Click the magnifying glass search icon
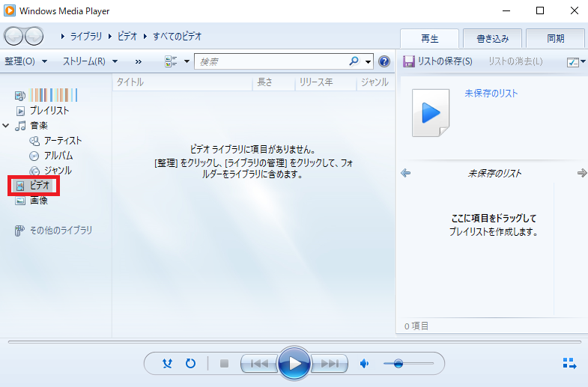The width and height of the screenshot is (588, 387). [354, 61]
